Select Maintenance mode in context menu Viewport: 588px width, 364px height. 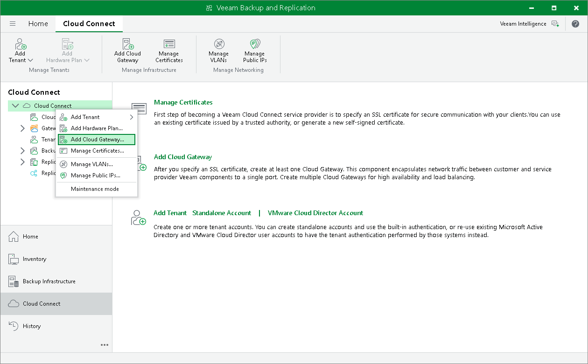(96, 189)
